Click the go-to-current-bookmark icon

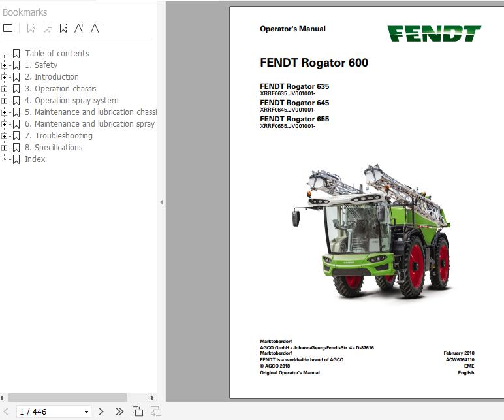click(x=31, y=28)
